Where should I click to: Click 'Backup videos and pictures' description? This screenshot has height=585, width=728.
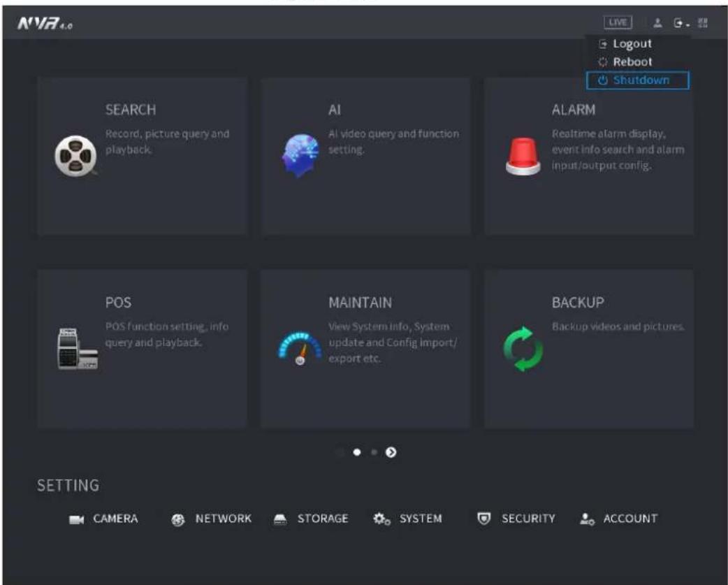618,327
